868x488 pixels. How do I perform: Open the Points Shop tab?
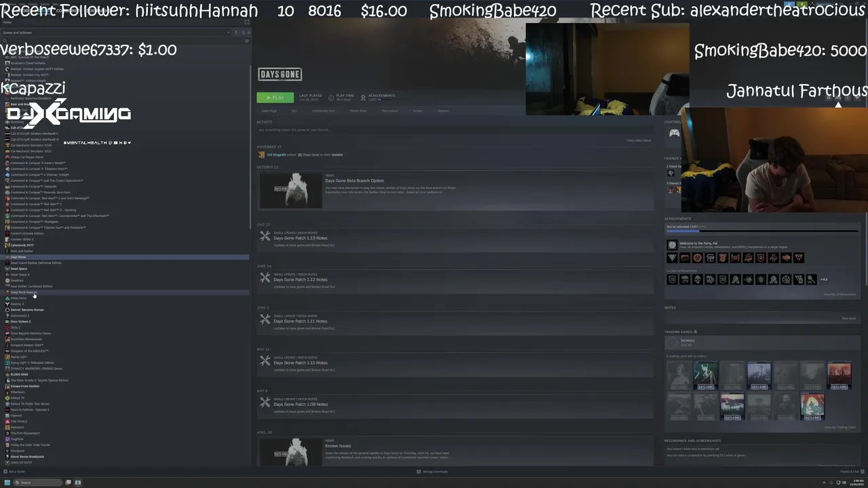coord(358,111)
